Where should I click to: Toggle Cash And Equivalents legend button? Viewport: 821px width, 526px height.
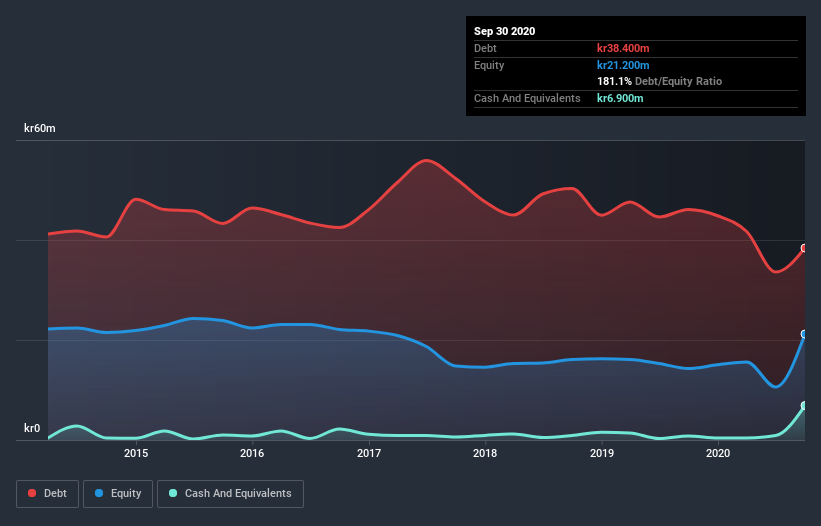pos(230,494)
